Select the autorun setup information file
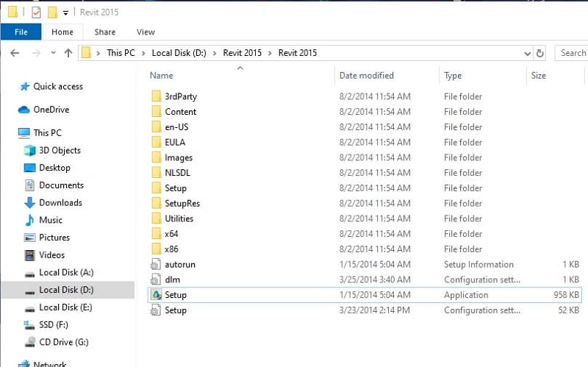Screen dimensions: 588x367 (x=179, y=264)
